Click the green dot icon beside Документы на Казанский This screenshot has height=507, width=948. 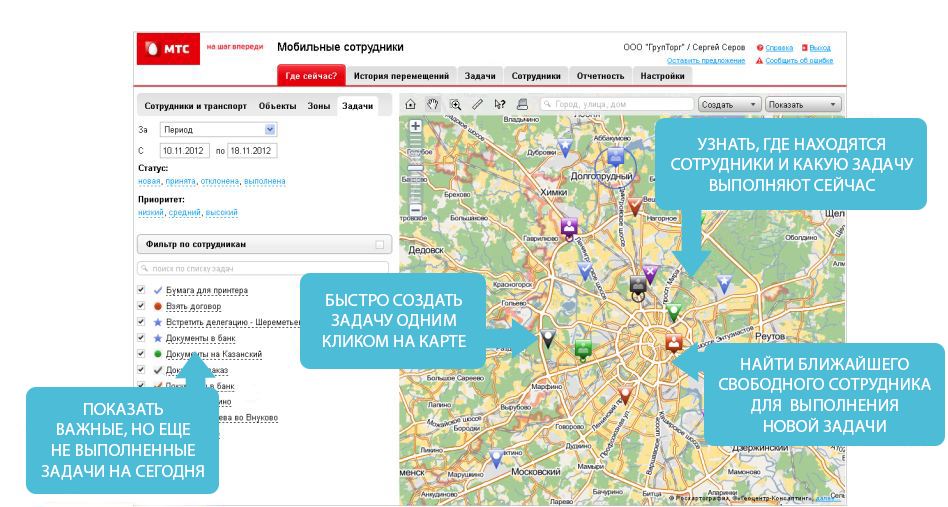pyautogui.click(x=158, y=354)
